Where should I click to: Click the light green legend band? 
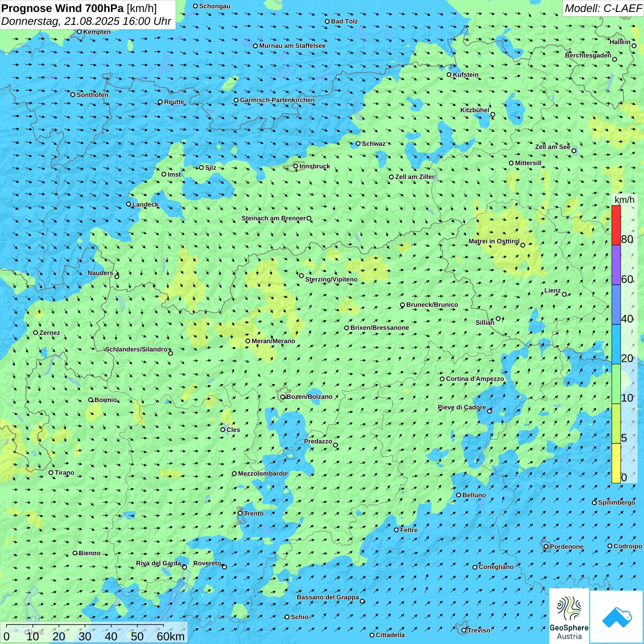pyautogui.click(x=616, y=384)
